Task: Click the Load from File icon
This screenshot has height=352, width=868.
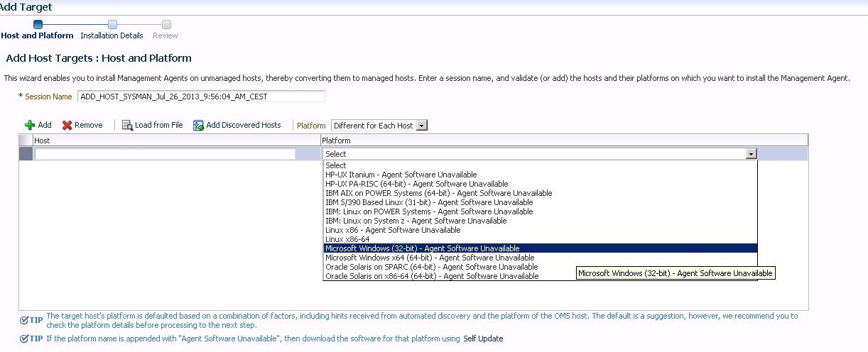Action: [127, 125]
